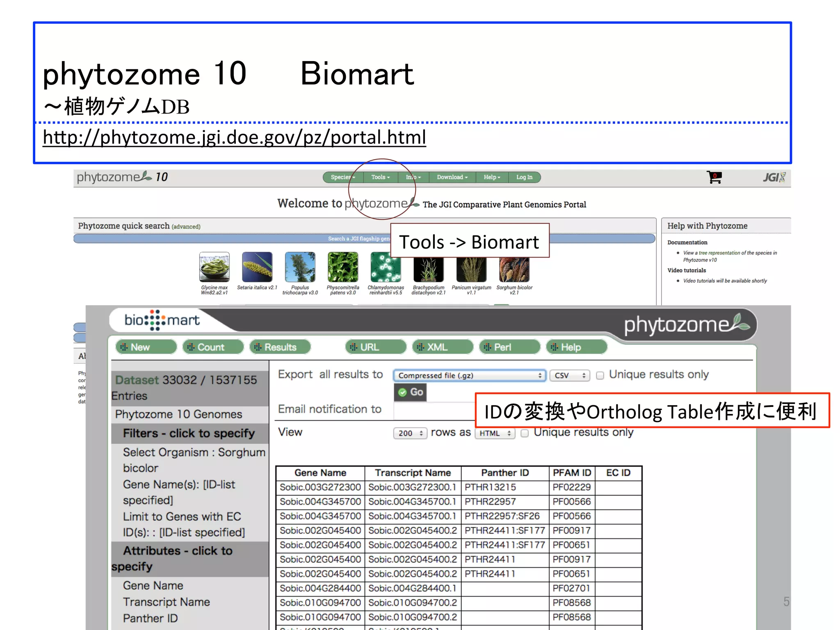Image resolution: width=840 pixels, height=630 pixels.
Task: Select Sorghum bicolor species thumbnail
Action: pyautogui.click(x=514, y=269)
